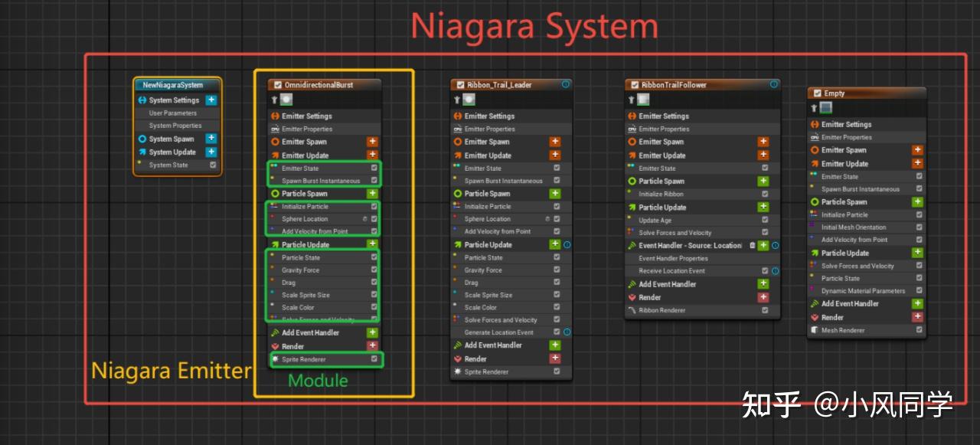
Task: Disable the RibbonTrailFollower emitter checkbox
Action: point(635,85)
